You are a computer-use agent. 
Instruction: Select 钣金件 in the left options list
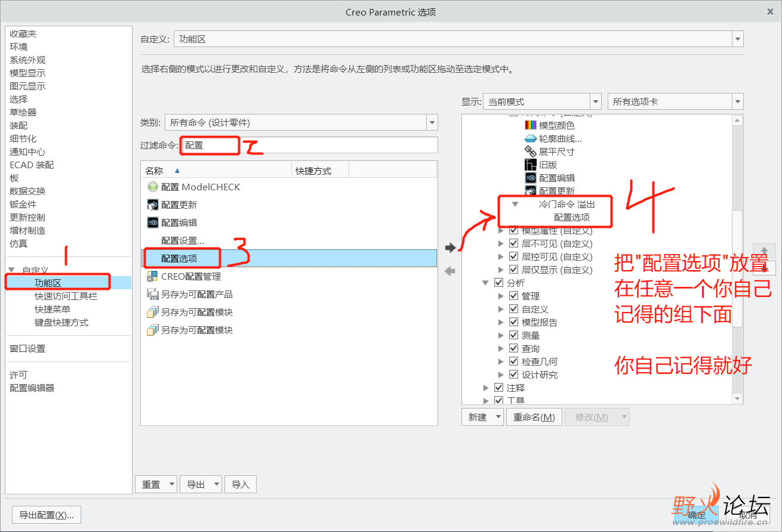pos(23,204)
